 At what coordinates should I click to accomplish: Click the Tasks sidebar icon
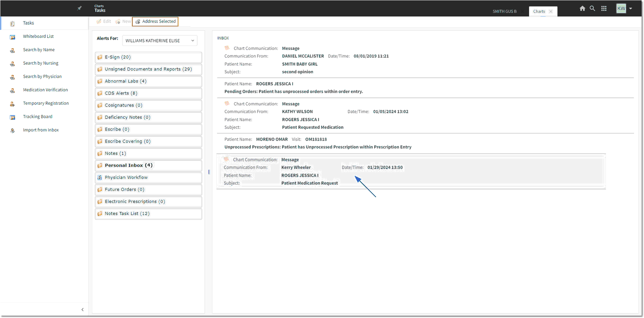pyautogui.click(x=12, y=23)
